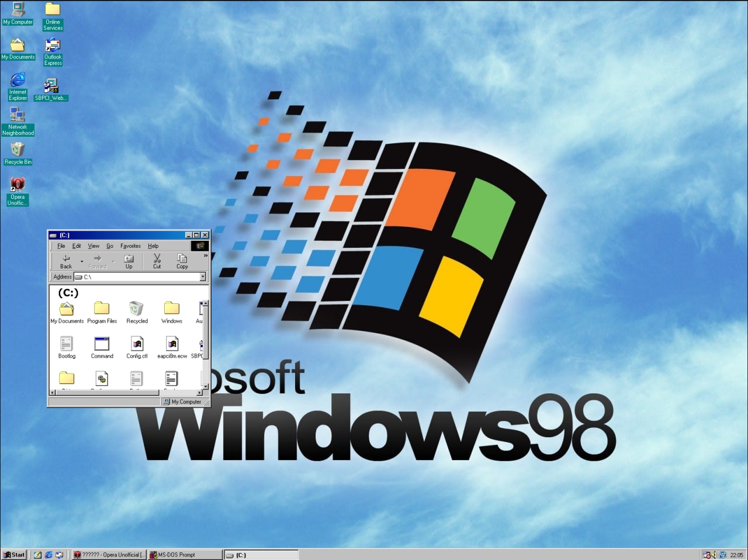Open Go menu in C: window
The image size is (748, 560).
[x=110, y=246]
